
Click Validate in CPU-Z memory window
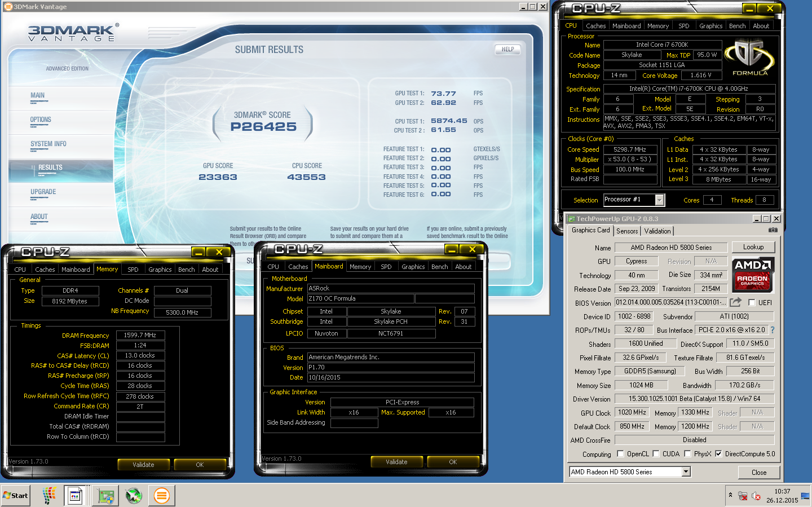(143, 465)
